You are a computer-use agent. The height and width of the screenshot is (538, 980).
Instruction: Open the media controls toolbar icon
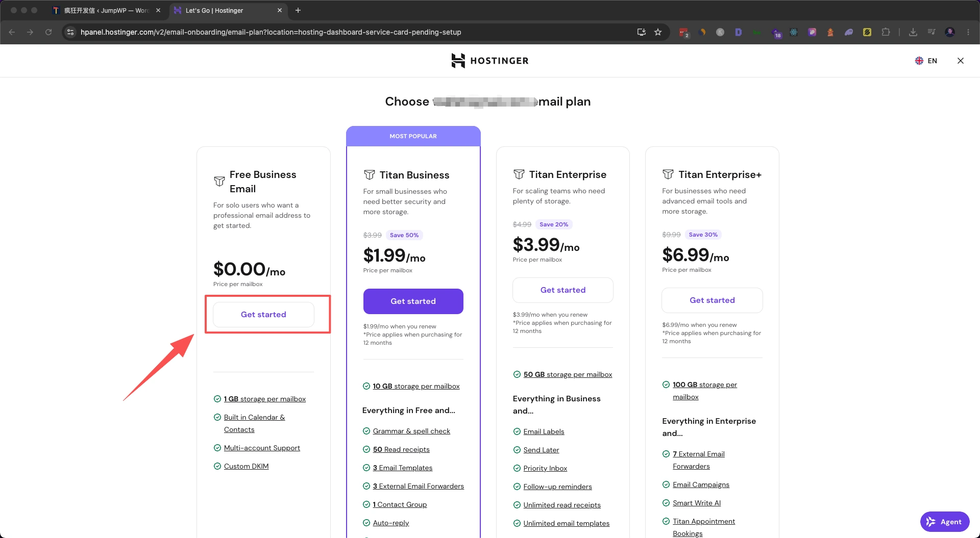[x=932, y=32]
